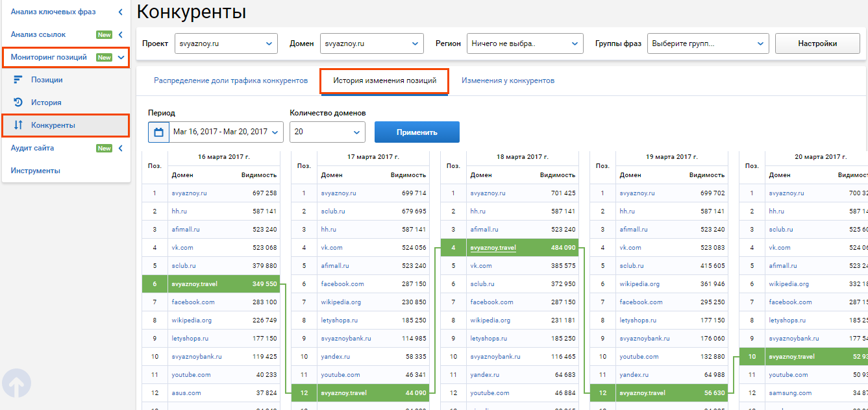Click highlighted svyaznoy.travel in 18 марта column
The image size is (868, 410).
493,248
